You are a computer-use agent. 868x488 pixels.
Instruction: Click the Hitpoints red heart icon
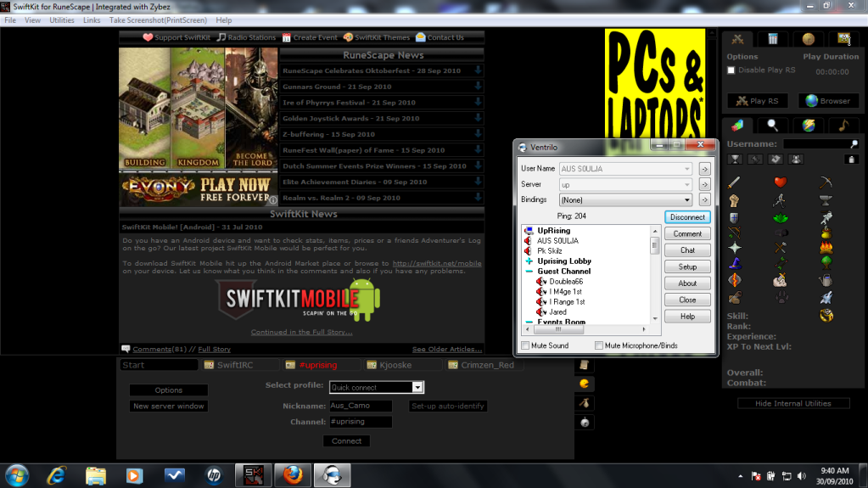tap(780, 182)
